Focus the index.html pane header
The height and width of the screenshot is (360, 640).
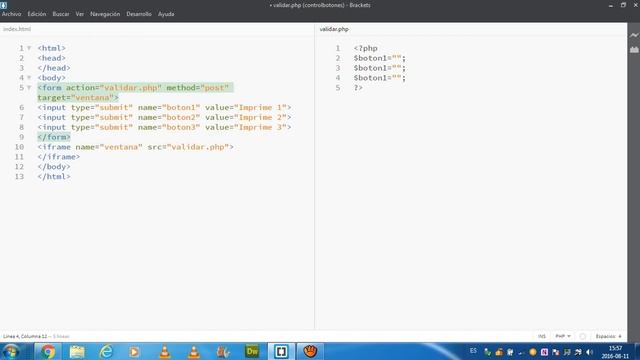pos(17,29)
